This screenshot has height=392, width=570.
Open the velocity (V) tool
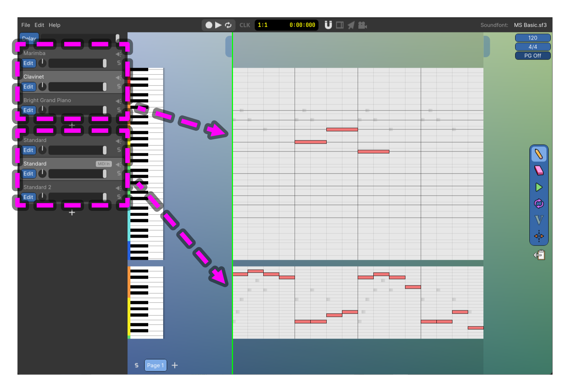point(539,219)
